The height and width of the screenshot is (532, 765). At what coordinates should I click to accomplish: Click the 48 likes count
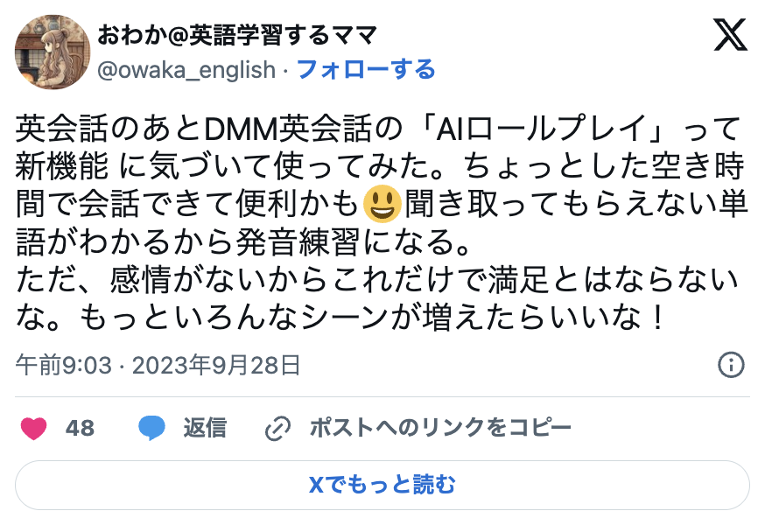point(80,428)
